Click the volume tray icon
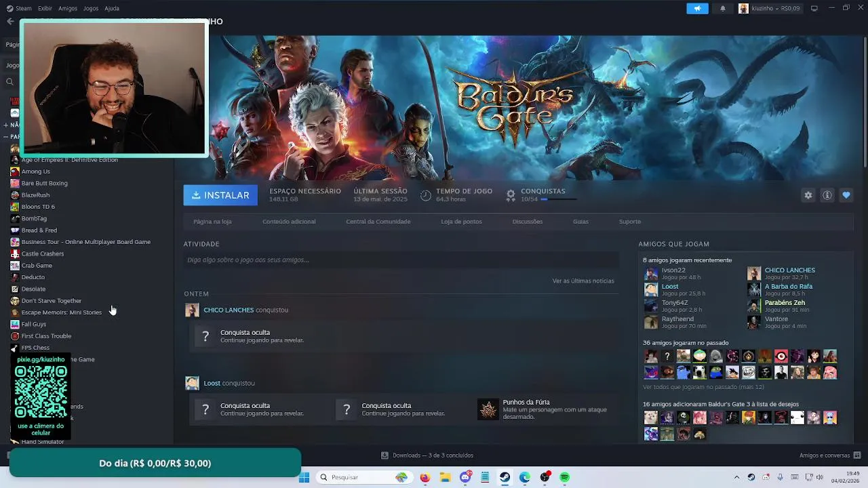 click(820, 477)
